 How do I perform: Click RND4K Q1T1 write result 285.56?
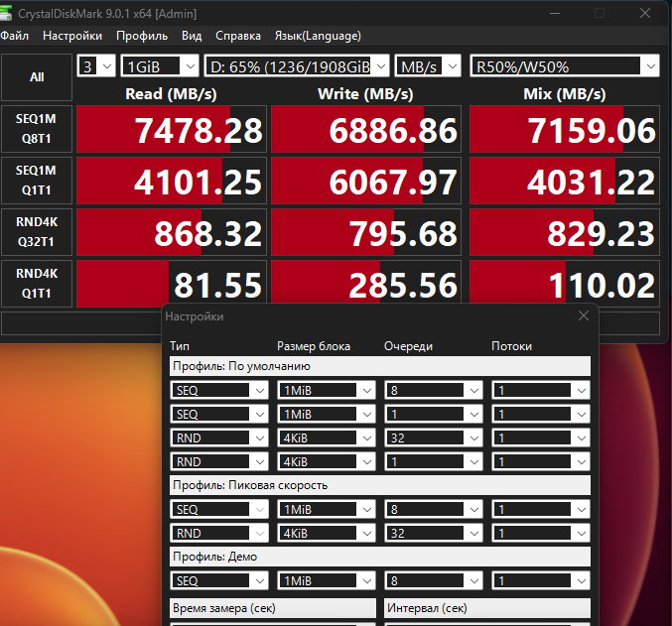pos(366,284)
